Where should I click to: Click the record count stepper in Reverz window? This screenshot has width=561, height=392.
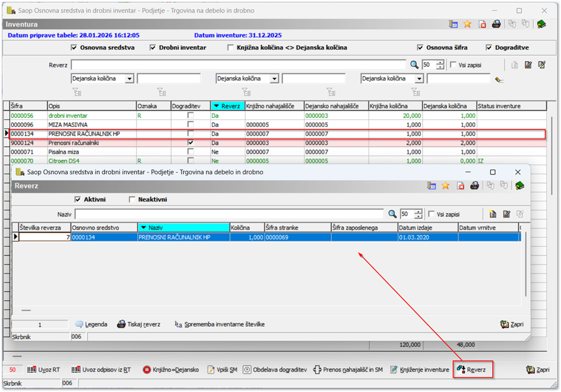tap(419, 214)
